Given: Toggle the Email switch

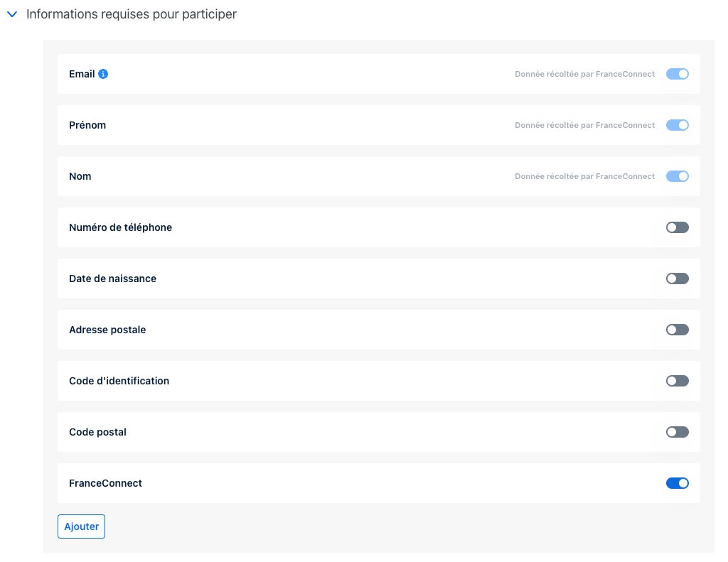Looking at the screenshot, I should coord(677,74).
